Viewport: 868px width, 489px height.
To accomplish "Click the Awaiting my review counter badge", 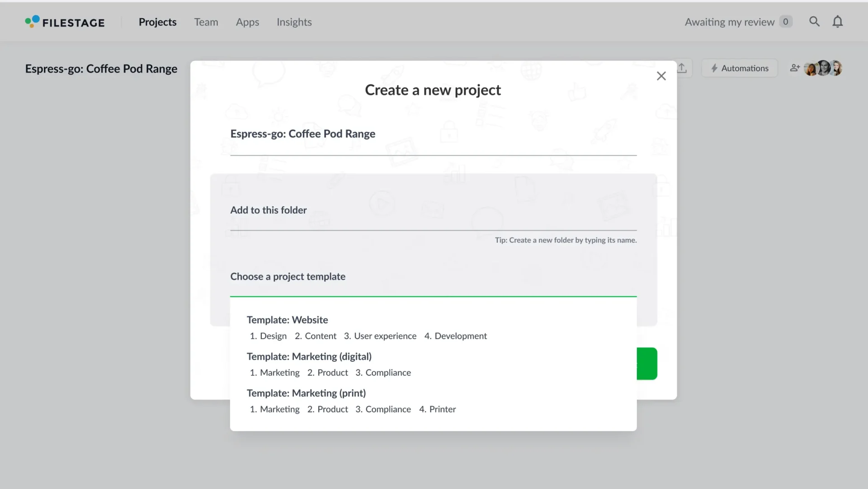I will [x=785, y=22].
